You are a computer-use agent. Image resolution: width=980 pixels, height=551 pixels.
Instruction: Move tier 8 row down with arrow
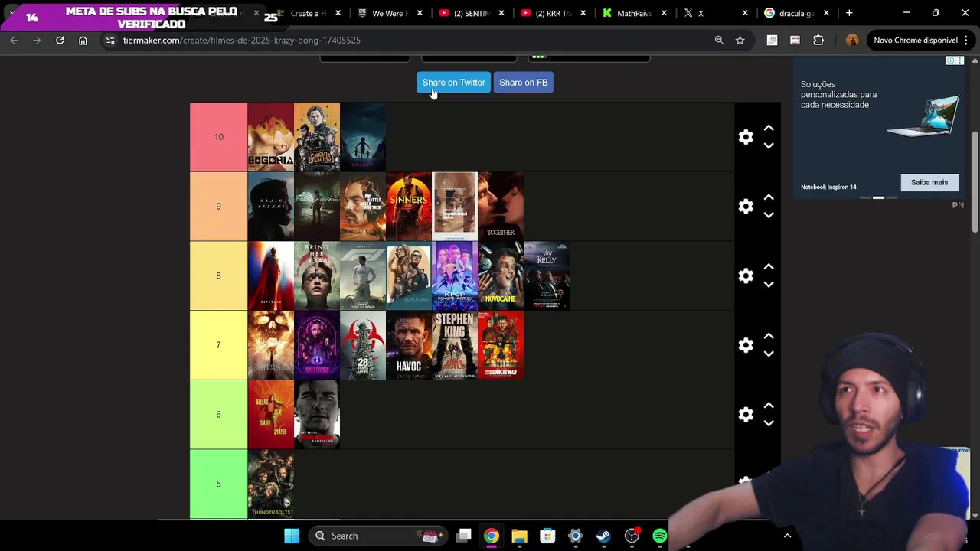click(769, 284)
